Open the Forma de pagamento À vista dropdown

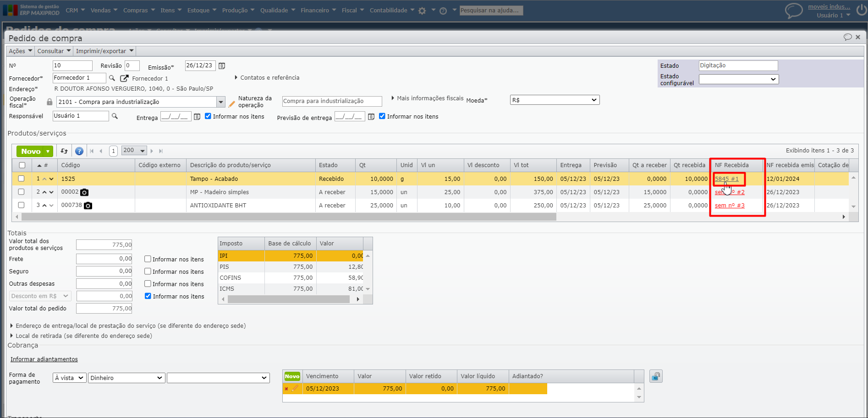click(69, 378)
